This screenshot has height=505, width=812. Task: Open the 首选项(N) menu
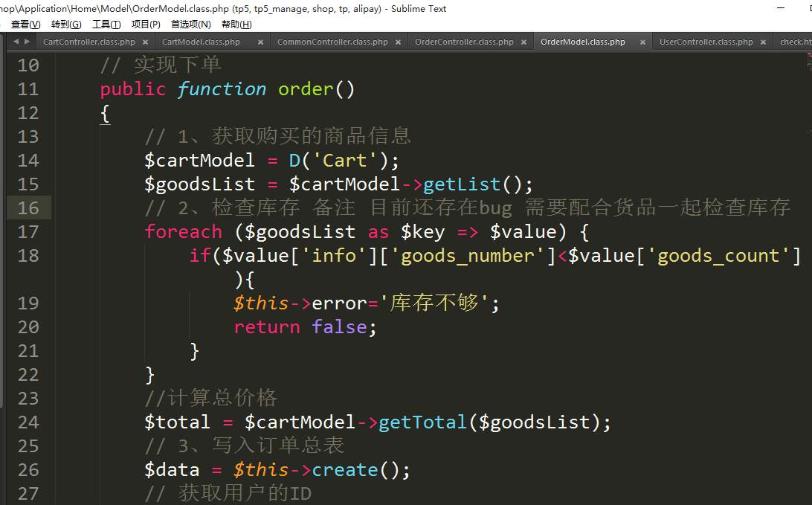click(x=191, y=25)
